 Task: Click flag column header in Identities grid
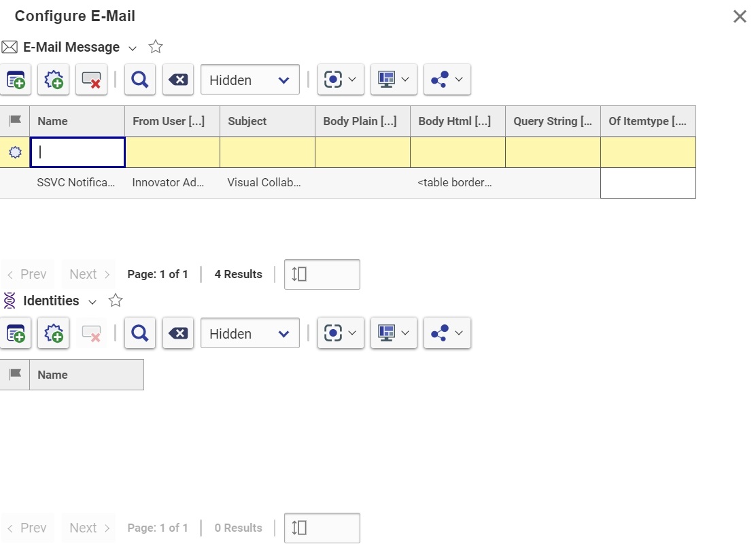point(15,375)
